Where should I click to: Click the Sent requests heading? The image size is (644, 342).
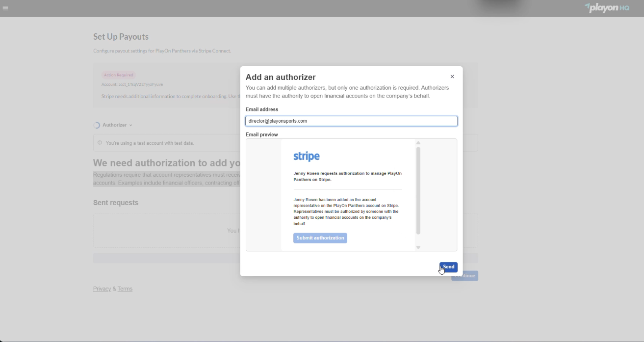(116, 203)
